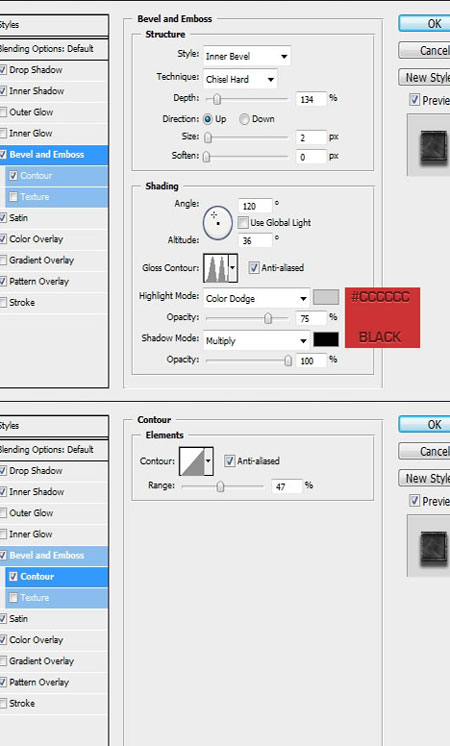450x746 pixels.
Task: Click the Highlight Opacity slider handle at 75
Action: (x=268, y=318)
